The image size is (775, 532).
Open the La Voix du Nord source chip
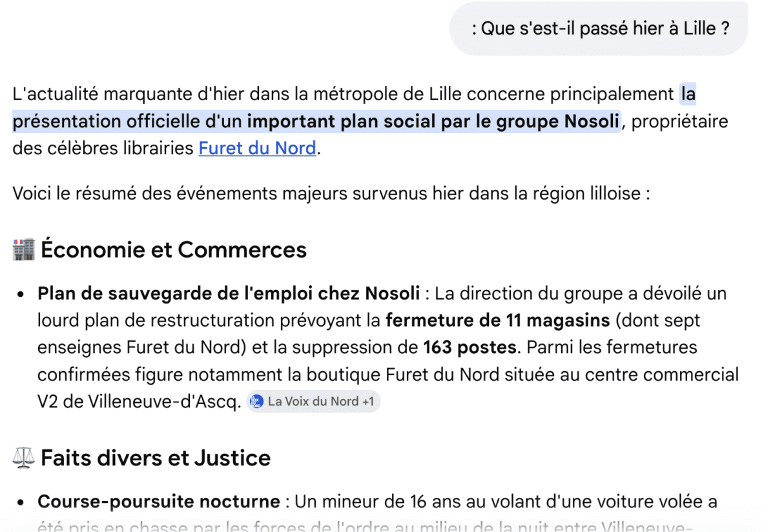pyautogui.click(x=313, y=402)
